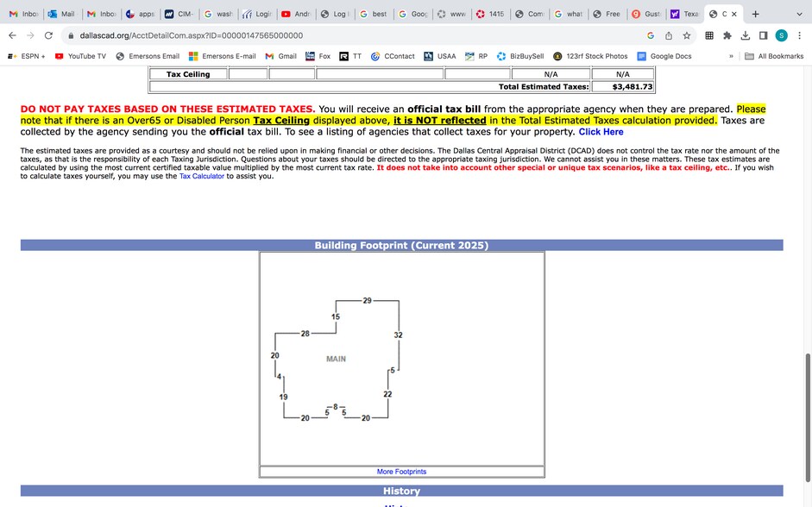Close the current dallascad tab
This screenshot has height=507, width=812.
tap(733, 14)
